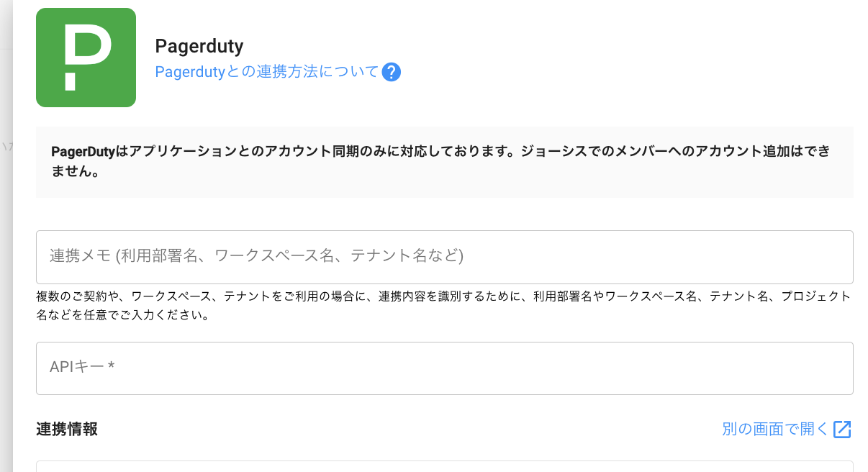
Task: Click the Pagerduty title text
Action: [199, 46]
